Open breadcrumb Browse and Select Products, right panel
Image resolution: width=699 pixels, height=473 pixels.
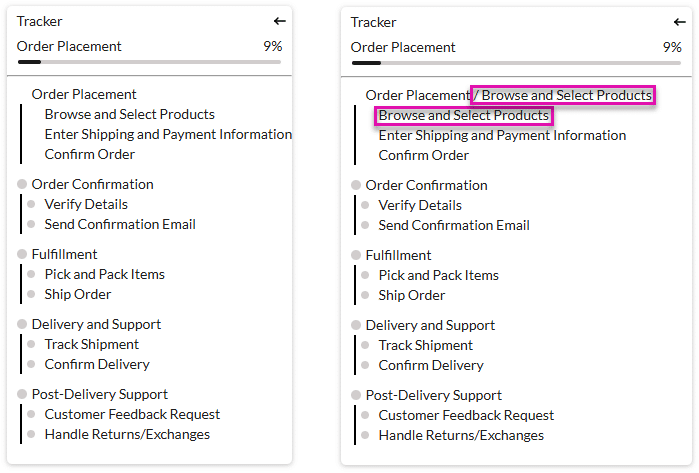click(x=566, y=95)
